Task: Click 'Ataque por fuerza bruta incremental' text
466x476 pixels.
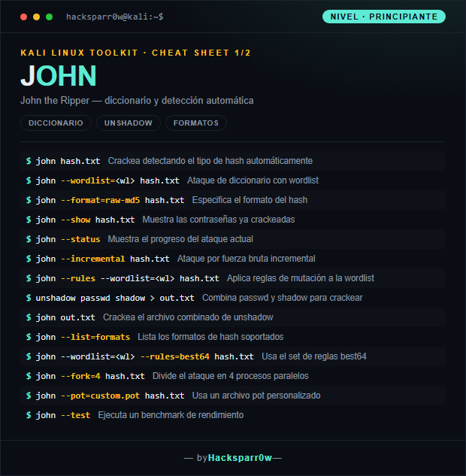Action: coord(246,259)
